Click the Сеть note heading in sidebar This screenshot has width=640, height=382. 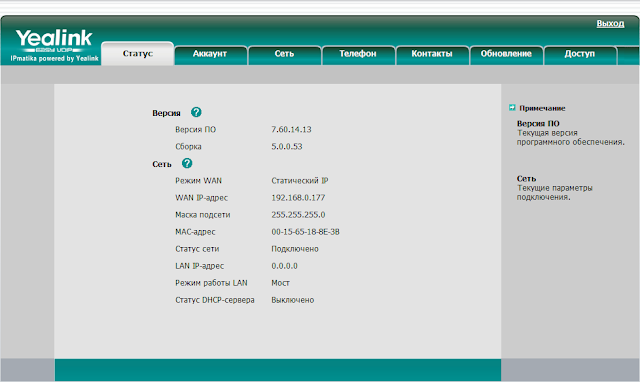pyautogui.click(x=526, y=178)
